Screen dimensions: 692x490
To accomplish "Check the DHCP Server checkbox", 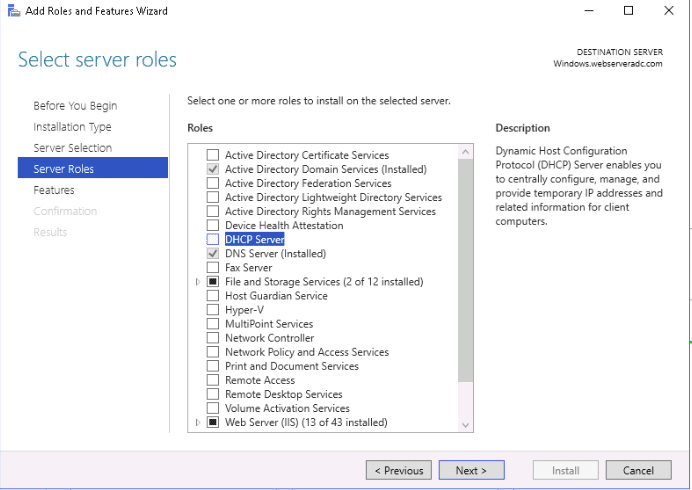I will coord(213,239).
